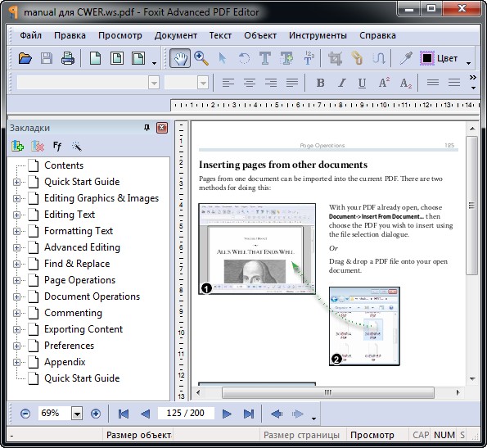Click the Add bookmark icon
Screen dimensions: 487x448
17,146
